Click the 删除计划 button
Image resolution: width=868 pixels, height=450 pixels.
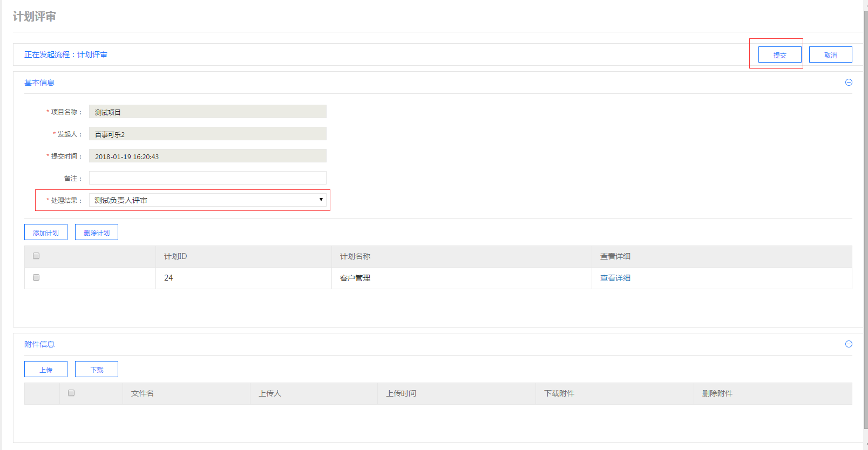coord(97,233)
